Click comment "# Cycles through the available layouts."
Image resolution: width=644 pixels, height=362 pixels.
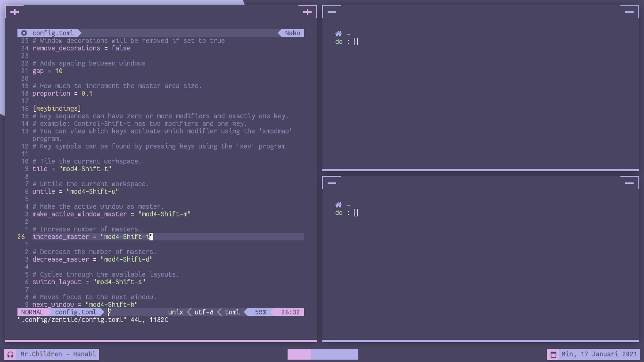point(106,274)
